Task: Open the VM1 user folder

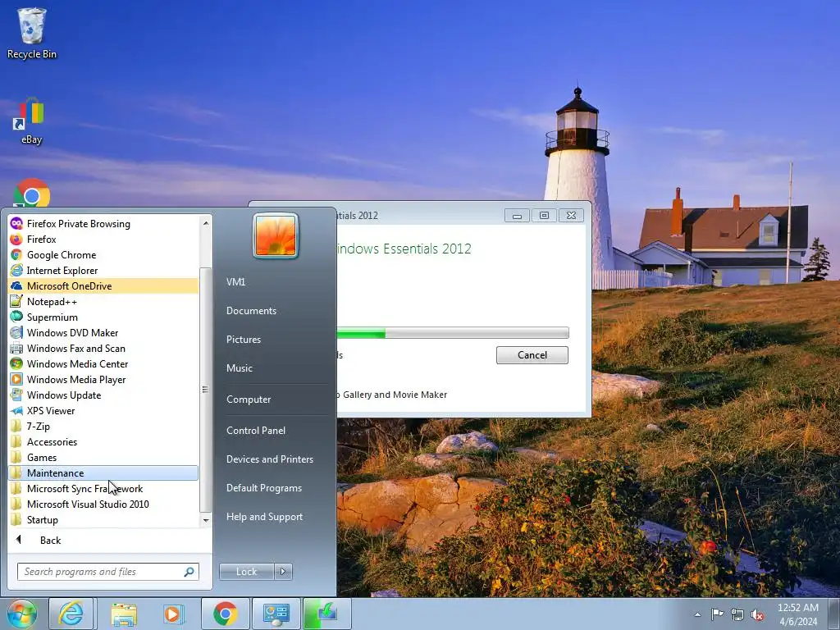Action: coord(235,282)
